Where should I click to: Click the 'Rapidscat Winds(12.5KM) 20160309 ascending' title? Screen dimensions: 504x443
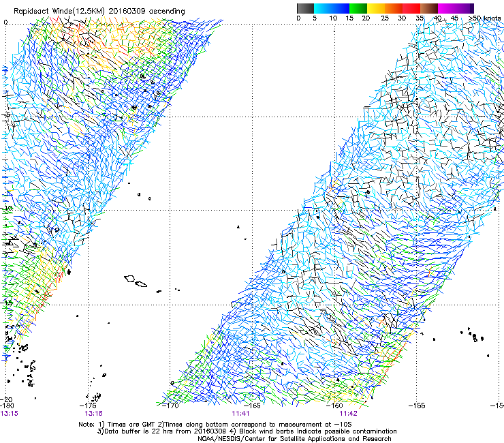point(99,12)
